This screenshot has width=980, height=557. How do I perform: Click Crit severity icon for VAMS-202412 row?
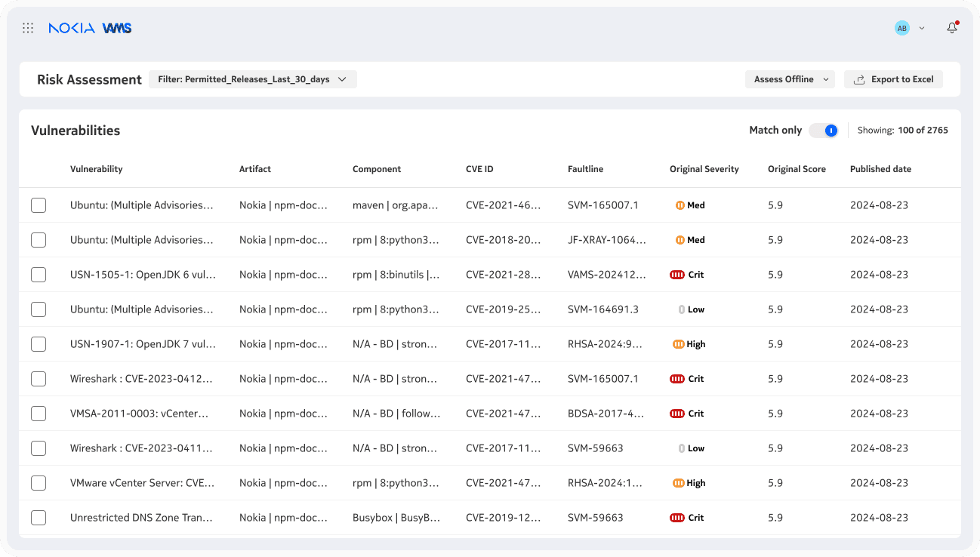coord(677,275)
